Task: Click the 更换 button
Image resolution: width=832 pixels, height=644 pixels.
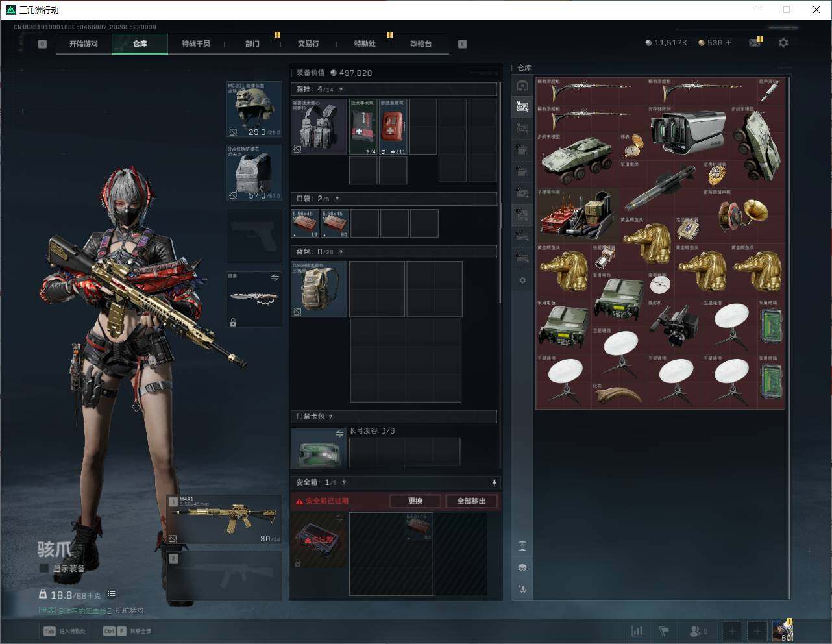Action: [x=415, y=501]
